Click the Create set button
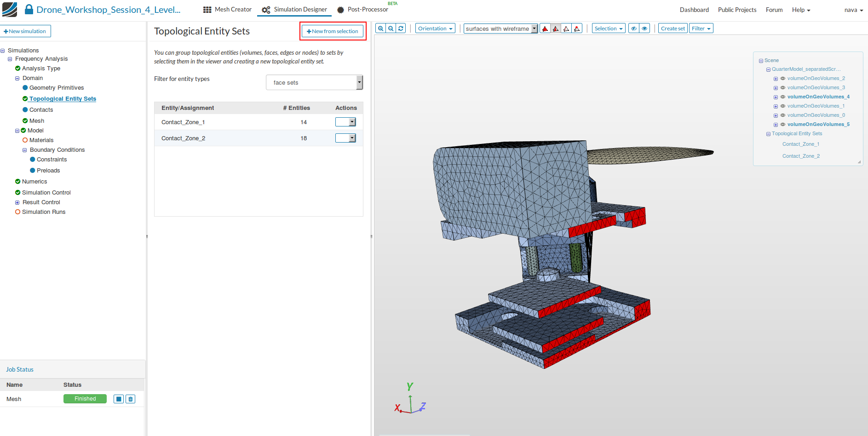Image resolution: width=868 pixels, height=436 pixels. pos(673,29)
